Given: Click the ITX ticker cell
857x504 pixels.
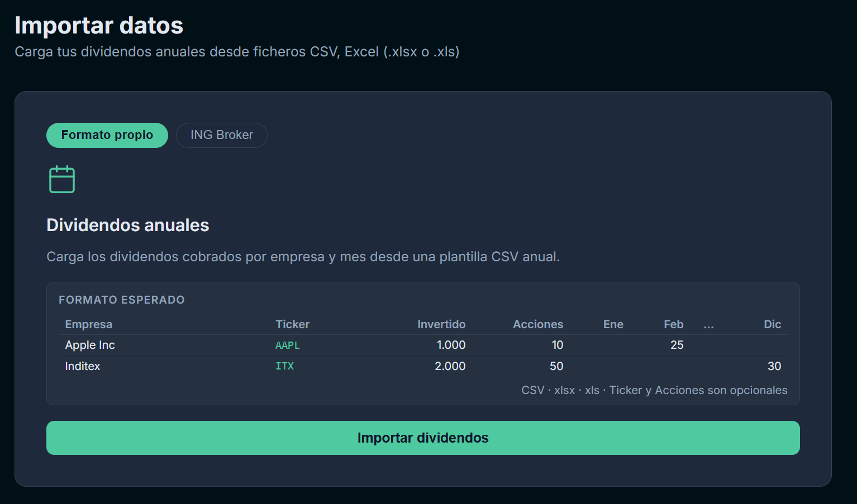Looking at the screenshot, I should [x=284, y=366].
